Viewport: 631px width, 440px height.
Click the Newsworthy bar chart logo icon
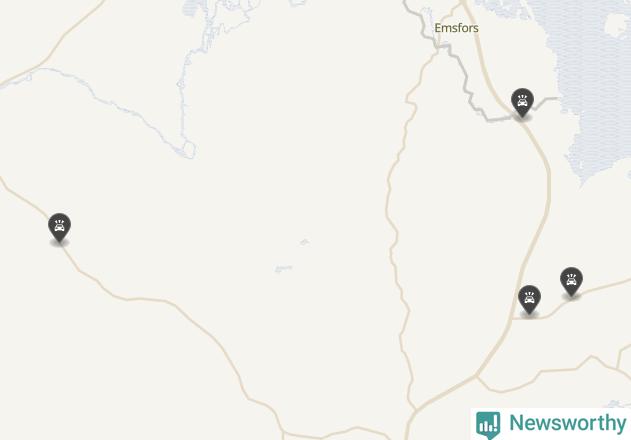pyautogui.click(x=488, y=424)
